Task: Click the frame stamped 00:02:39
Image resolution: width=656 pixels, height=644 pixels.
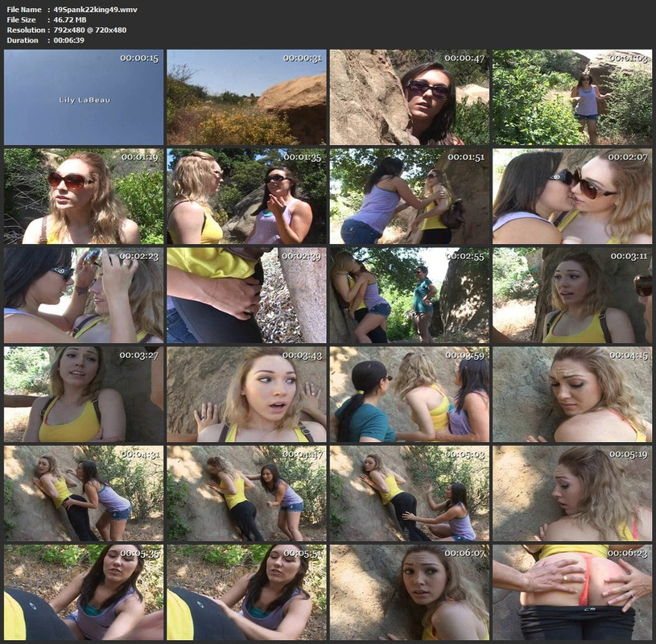Action: (246, 295)
